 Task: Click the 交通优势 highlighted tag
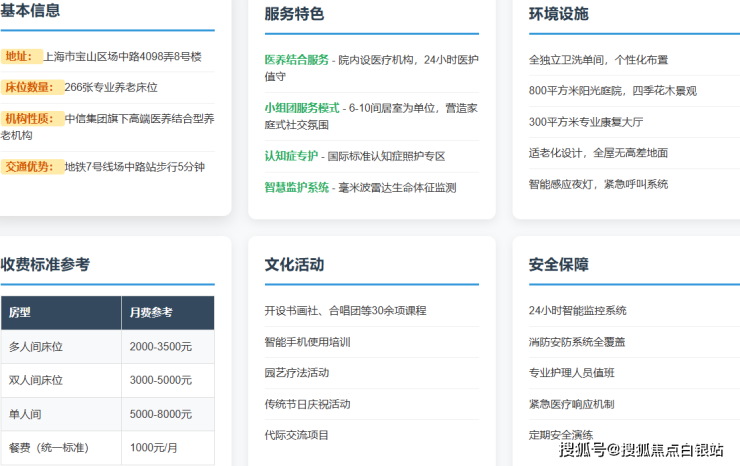tap(31, 167)
